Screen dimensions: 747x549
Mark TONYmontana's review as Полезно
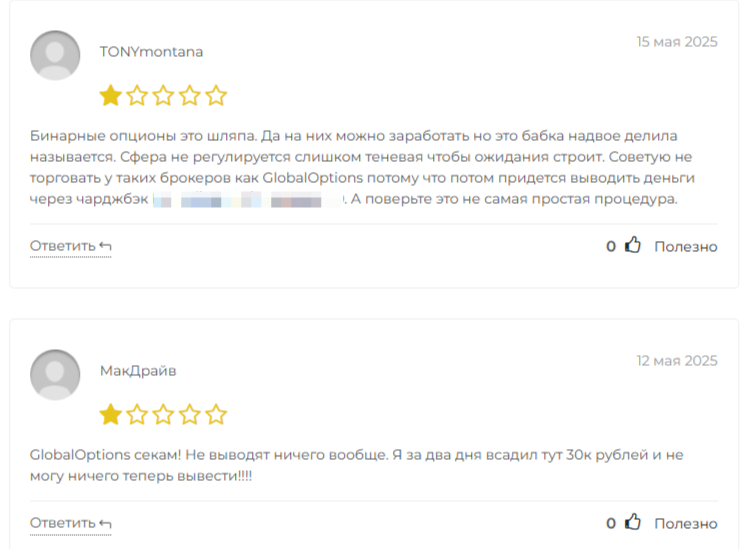click(686, 246)
